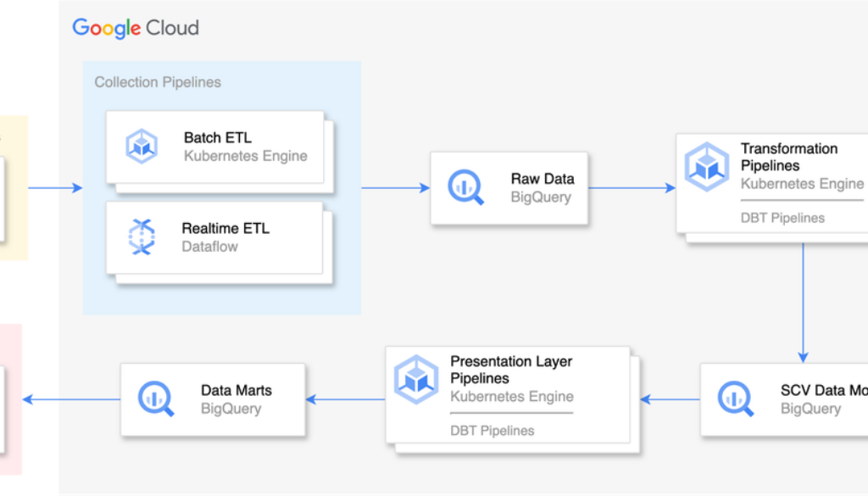The image size is (868, 496).
Task: Click the Collection Pipelines group label
Action: [158, 82]
